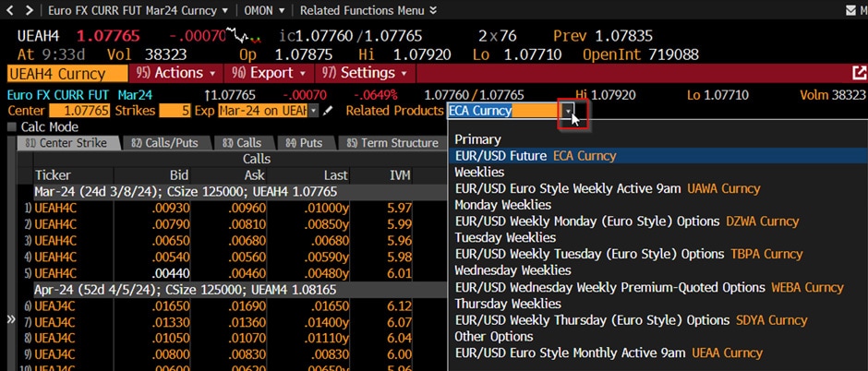Open the Export dropdown menu

pyautogui.click(x=269, y=73)
